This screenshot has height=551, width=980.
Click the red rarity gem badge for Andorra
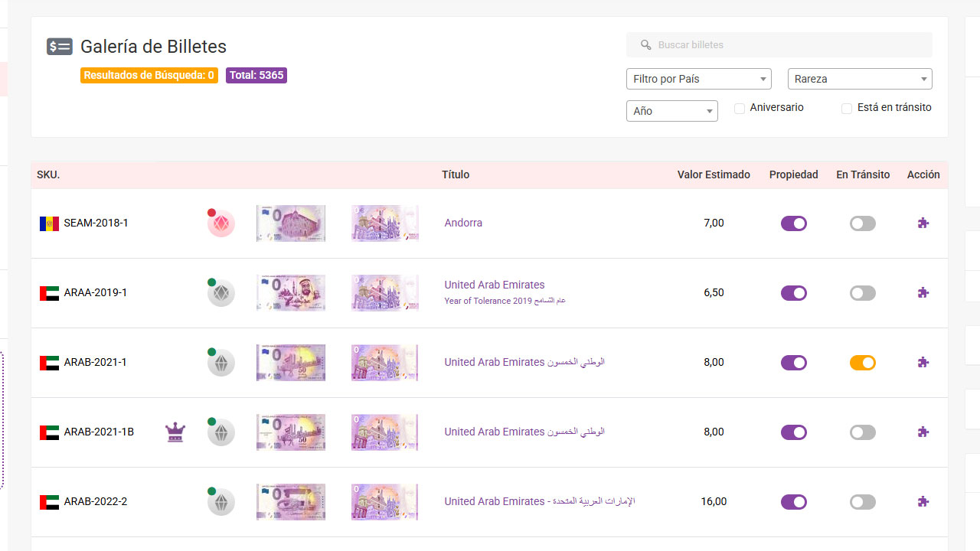click(221, 223)
